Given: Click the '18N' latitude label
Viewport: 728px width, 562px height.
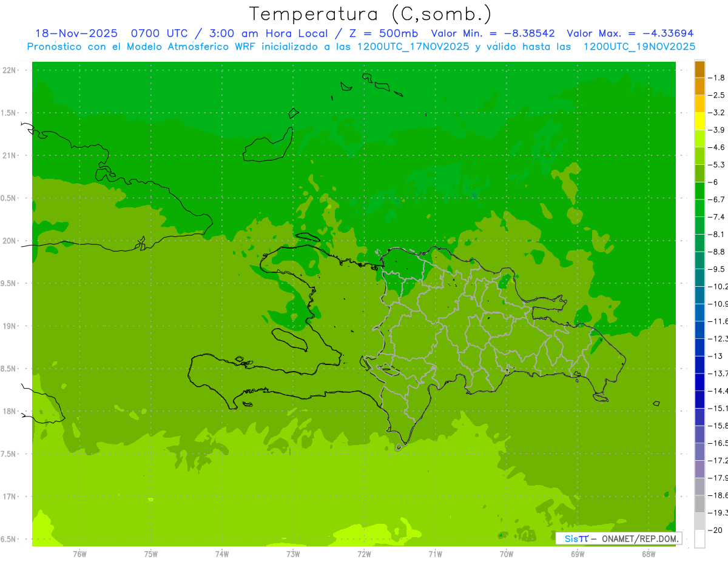Looking at the screenshot, I should click(x=9, y=411).
